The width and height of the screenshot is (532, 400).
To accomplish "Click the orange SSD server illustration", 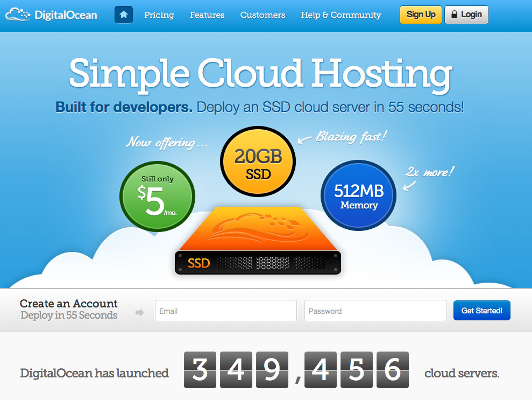I will 258,241.
